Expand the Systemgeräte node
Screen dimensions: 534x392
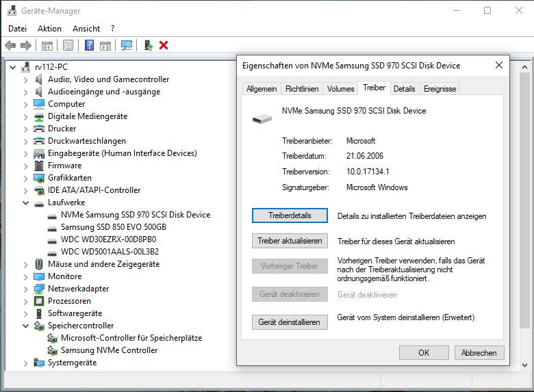(x=25, y=363)
